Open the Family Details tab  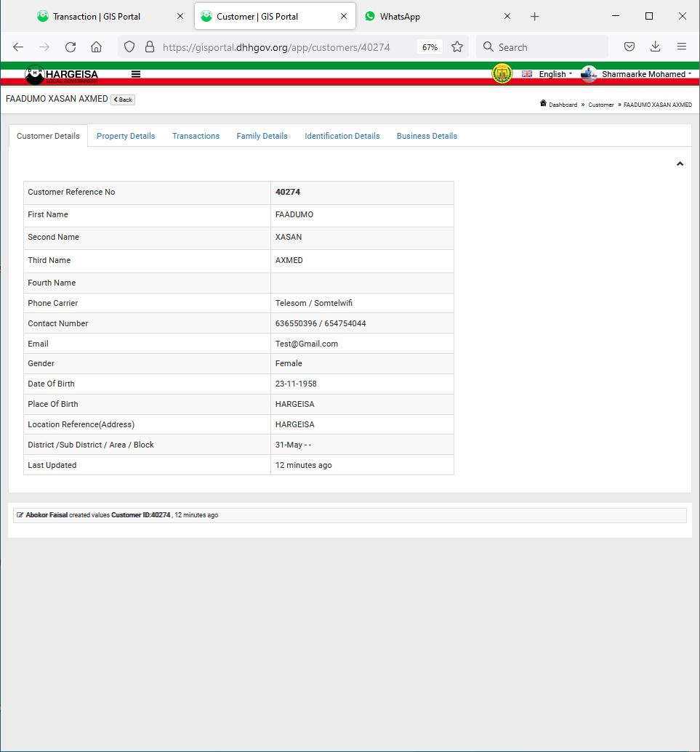(x=262, y=136)
